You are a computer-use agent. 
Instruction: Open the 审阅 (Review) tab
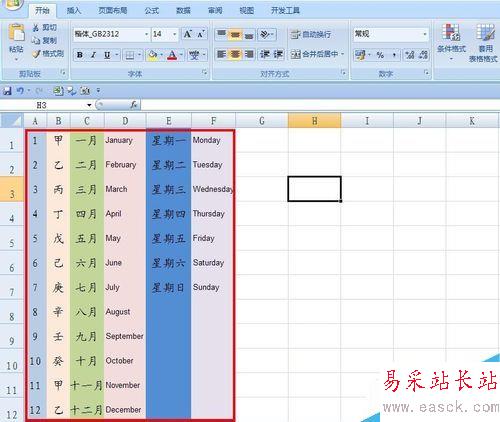215,11
